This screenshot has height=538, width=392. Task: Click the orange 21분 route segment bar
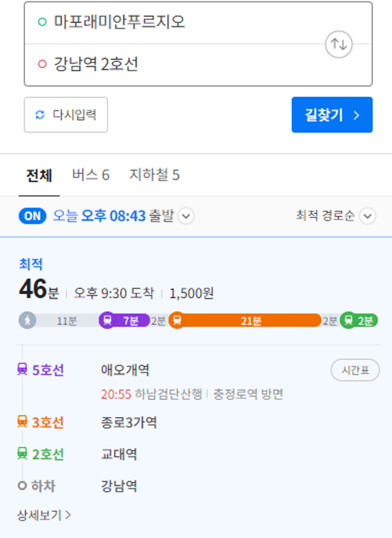[250, 320]
